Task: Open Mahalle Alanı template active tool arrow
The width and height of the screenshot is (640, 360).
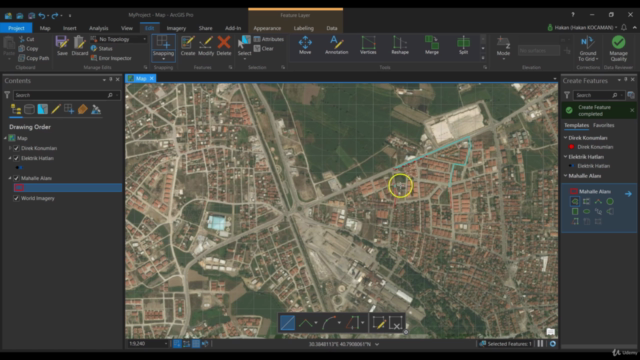Action: pos(628,194)
